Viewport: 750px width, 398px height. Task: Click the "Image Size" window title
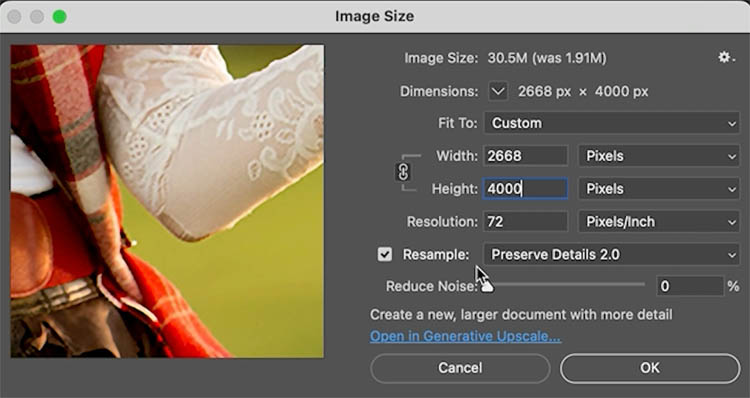click(x=375, y=16)
